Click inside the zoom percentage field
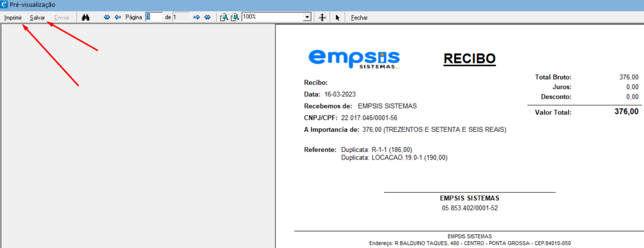The image size is (644, 248). coord(273,17)
